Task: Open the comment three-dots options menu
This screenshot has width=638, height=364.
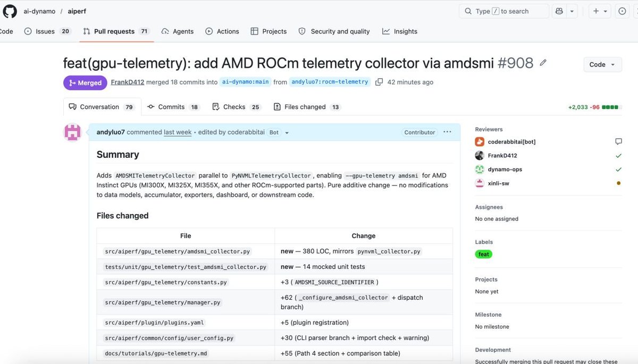Action: (x=447, y=132)
